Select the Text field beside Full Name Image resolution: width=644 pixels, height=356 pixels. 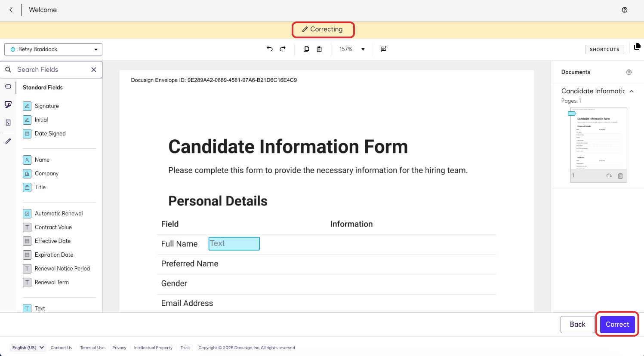point(234,243)
